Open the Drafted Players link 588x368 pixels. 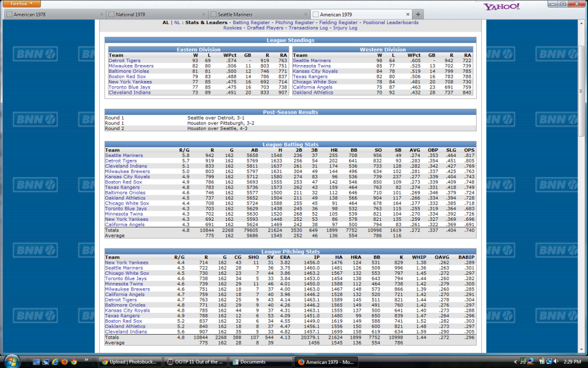[265, 28]
